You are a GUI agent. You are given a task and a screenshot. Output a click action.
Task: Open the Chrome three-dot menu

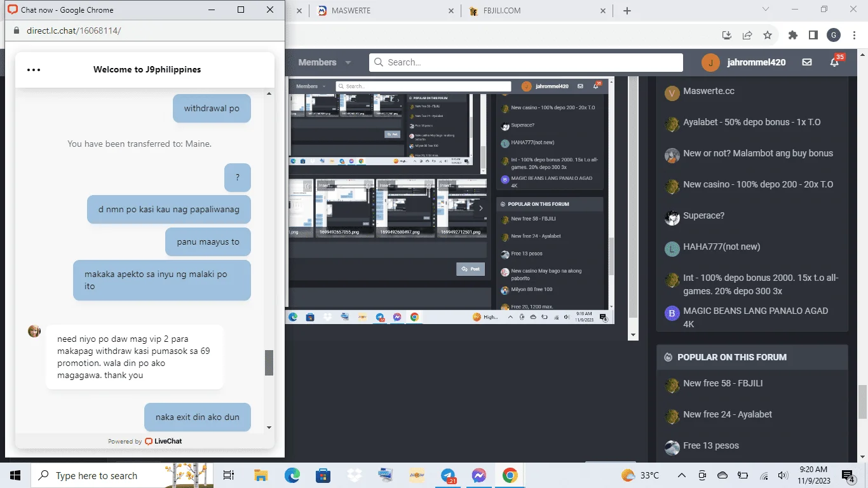click(854, 35)
